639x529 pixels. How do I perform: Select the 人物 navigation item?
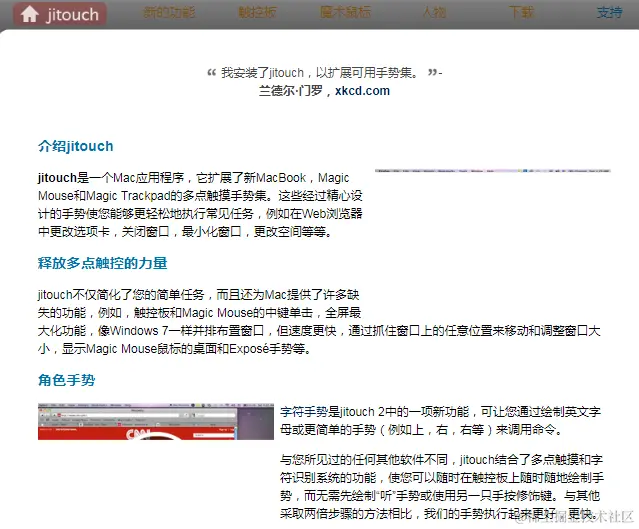[x=434, y=12]
